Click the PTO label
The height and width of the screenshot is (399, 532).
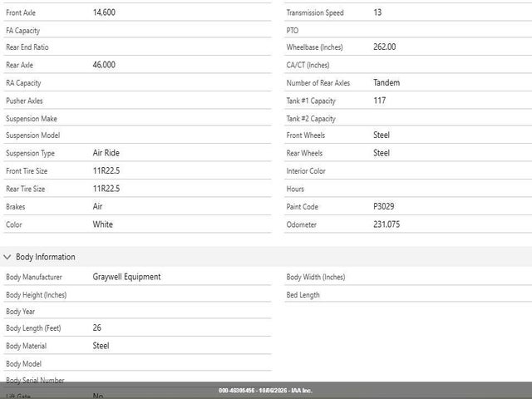pyautogui.click(x=293, y=31)
